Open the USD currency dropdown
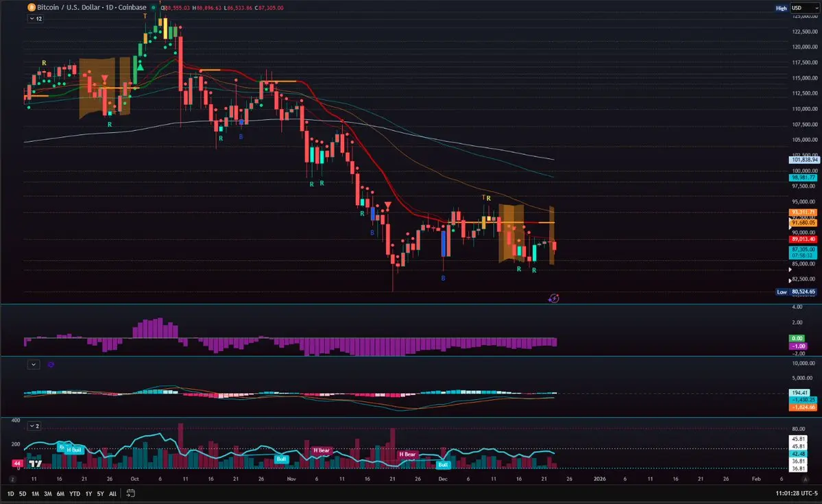Image resolution: width=822 pixels, height=504 pixels. coord(804,8)
